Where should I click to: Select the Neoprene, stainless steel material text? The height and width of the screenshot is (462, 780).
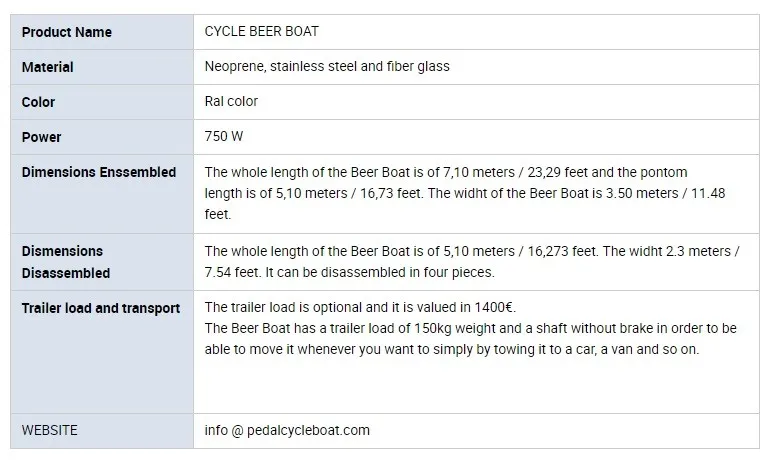click(x=327, y=66)
